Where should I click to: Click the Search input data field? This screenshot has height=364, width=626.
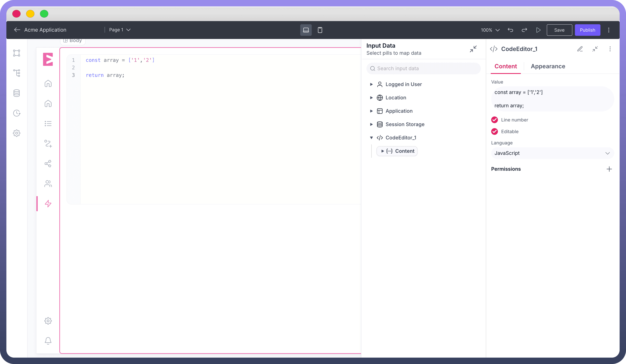[x=424, y=68]
